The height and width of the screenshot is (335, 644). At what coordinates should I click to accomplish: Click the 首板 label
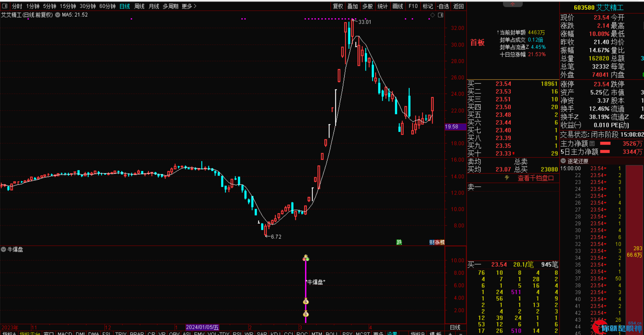point(477,43)
